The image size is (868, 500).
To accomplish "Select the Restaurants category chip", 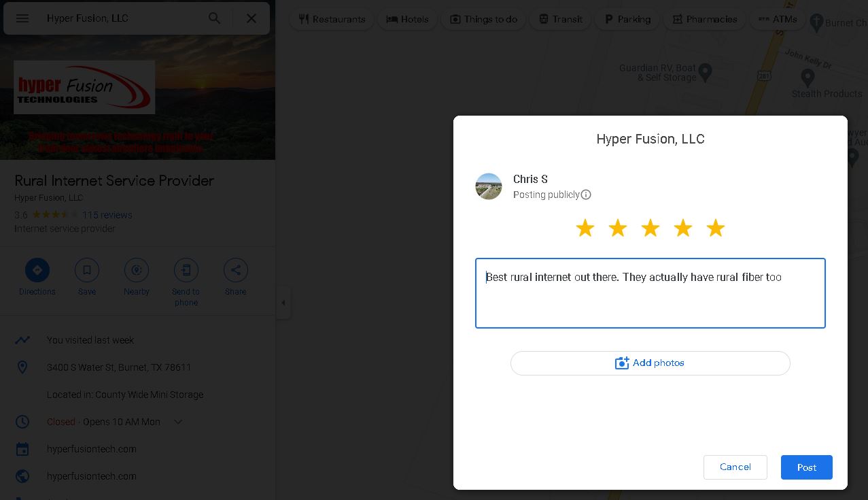I will 332,19.
